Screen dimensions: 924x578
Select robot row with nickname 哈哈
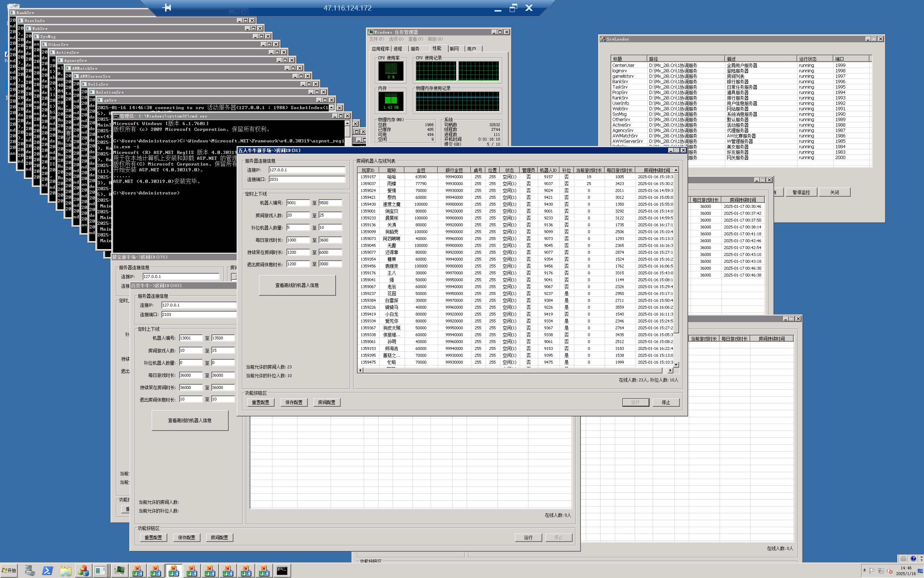[x=516, y=177]
